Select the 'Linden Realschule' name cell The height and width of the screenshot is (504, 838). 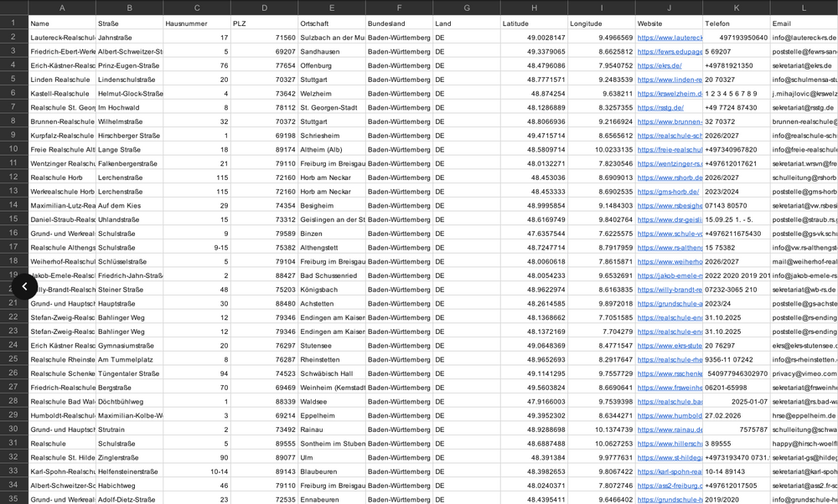click(x=62, y=80)
